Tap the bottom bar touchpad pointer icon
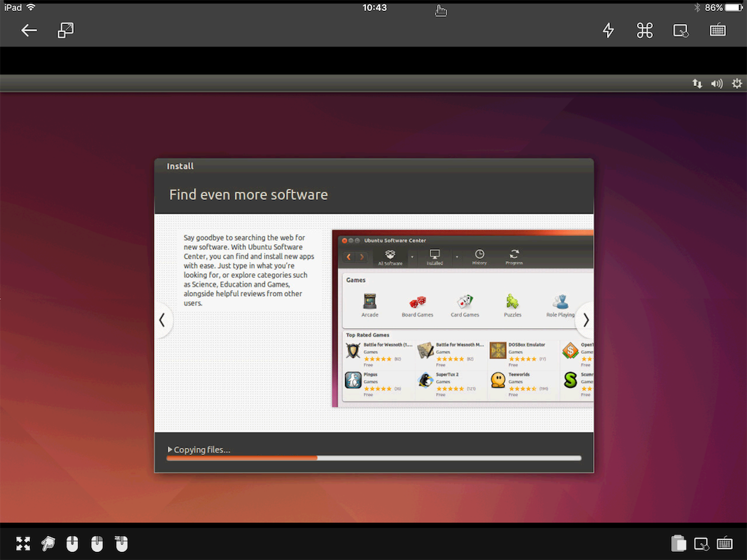The image size is (747, 560). pyautogui.click(x=702, y=543)
